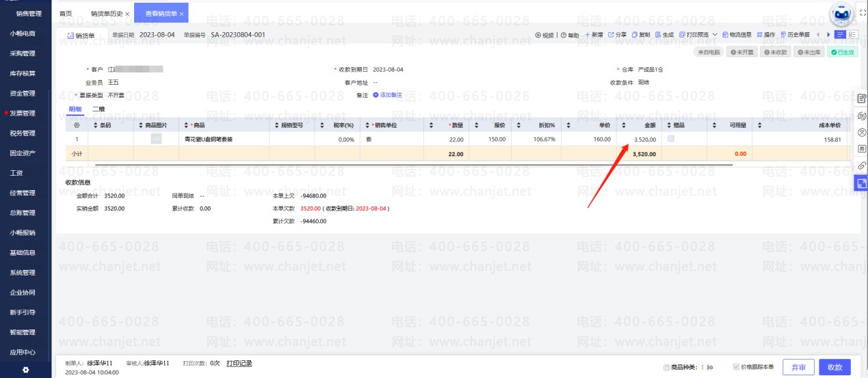Click the 收款 receive payment button
This screenshot has height=378, width=868.
pos(834,367)
